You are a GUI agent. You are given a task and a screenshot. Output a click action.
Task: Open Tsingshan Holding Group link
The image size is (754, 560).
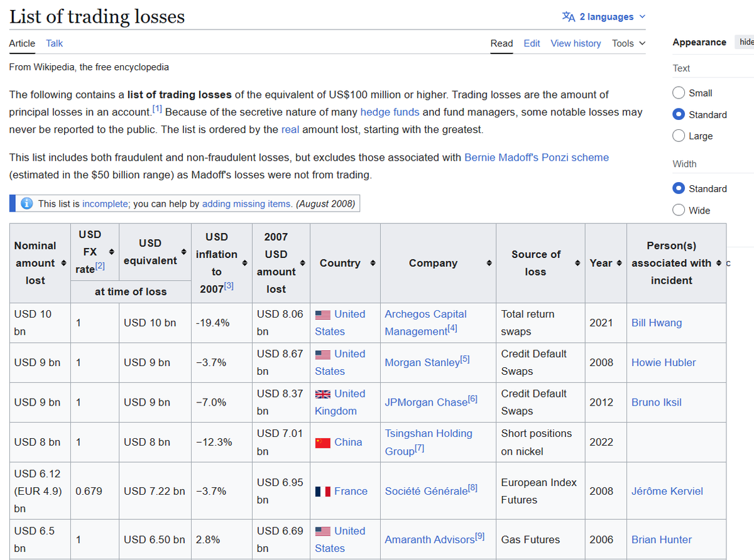[x=429, y=442]
